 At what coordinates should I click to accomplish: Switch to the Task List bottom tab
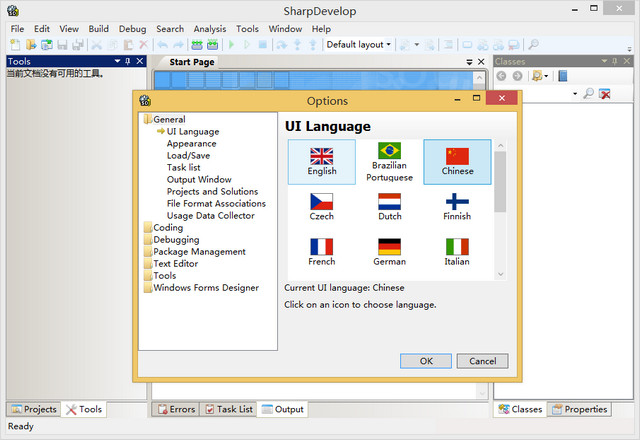pyautogui.click(x=229, y=409)
